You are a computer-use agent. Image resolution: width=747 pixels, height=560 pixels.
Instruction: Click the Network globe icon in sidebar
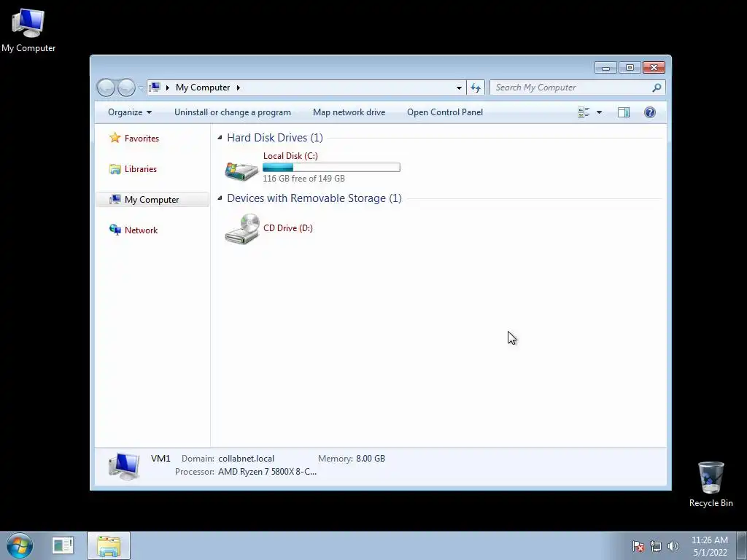pyautogui.click(x=115, y=230)
